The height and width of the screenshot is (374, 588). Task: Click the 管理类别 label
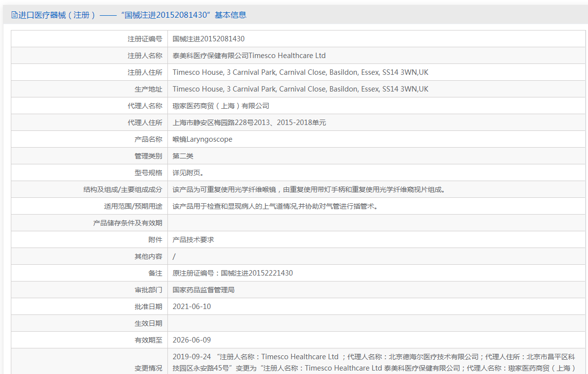coord(149,156)
